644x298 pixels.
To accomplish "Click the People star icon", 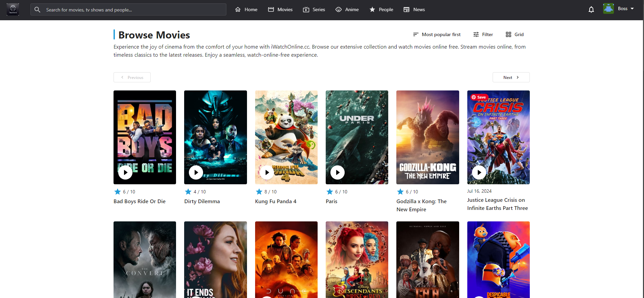I will [372, 9].
